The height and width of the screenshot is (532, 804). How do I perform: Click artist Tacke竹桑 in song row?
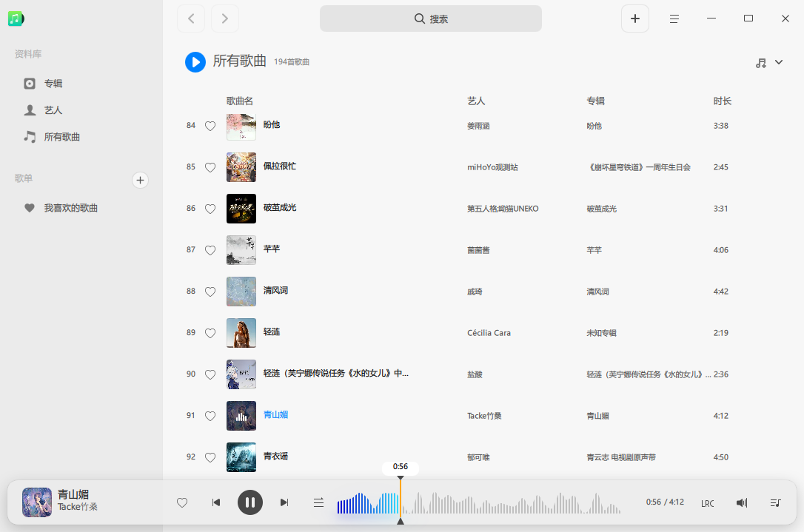[484, 416]
